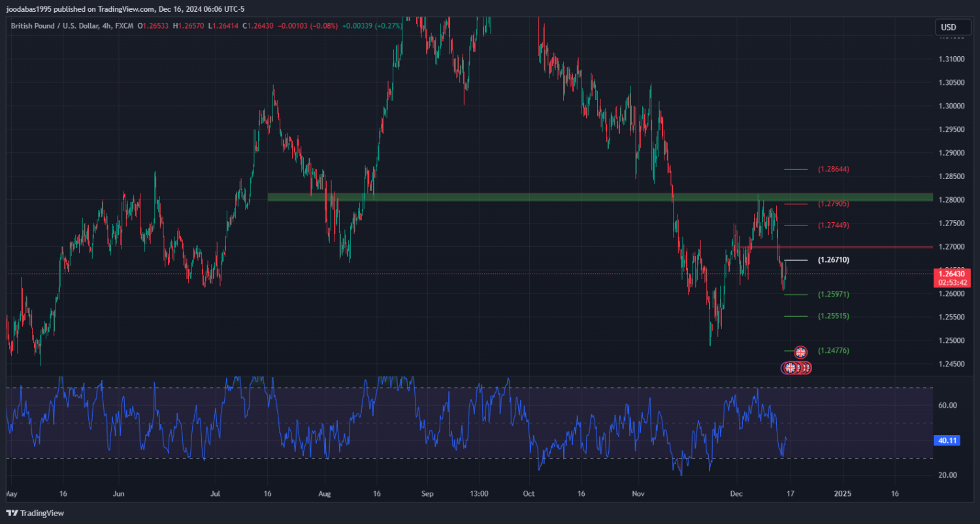
Task: Click the Jun label on the time axis
Action: (x=118, y=494)
